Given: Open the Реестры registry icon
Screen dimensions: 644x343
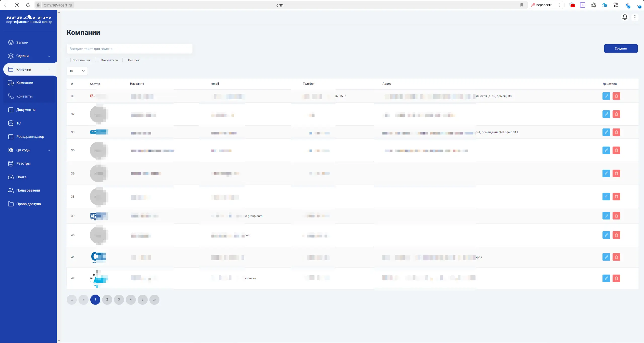Looking at the screenshot, I should point(11,163).
